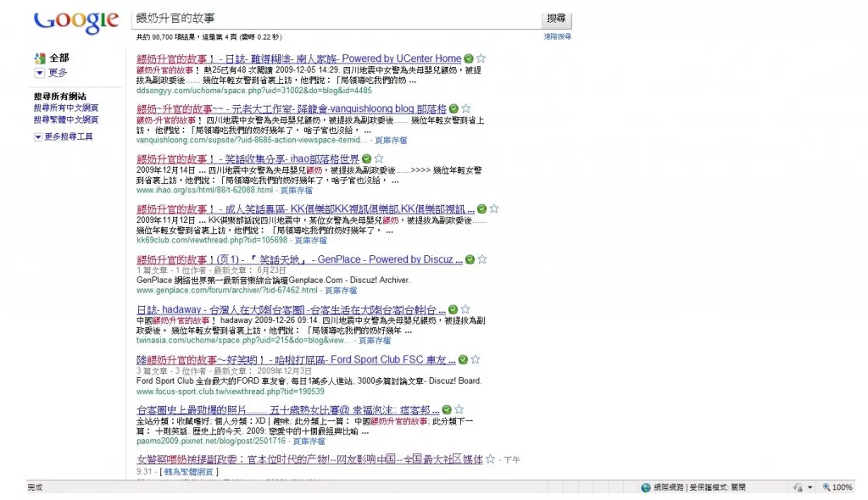Click the 搜尋 search button
Screen dimensions: 868x500
click(x=556, y=19)
